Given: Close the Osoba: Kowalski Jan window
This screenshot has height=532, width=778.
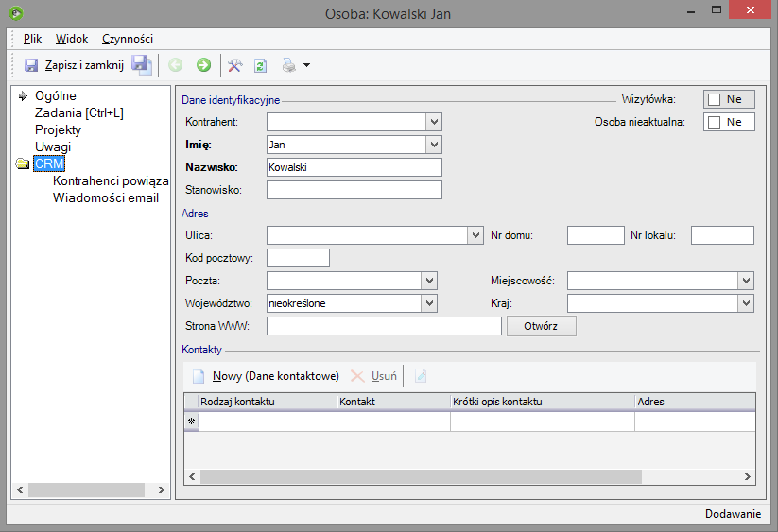Looking at the screenshot, I should [751, 9].
